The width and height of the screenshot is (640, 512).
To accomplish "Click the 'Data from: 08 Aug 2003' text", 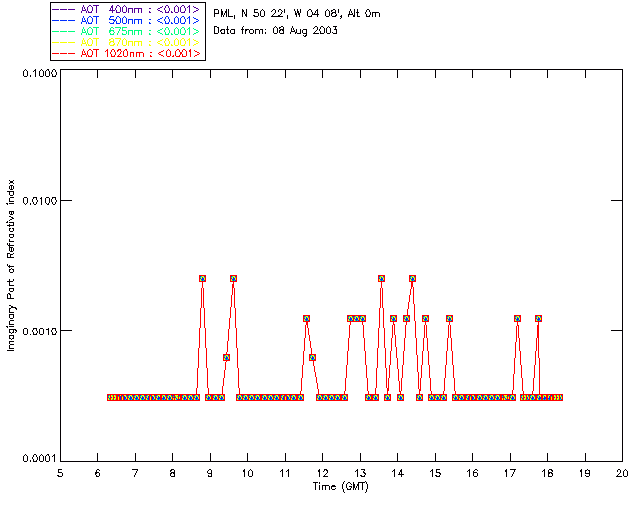I will click(x=276, y=31).
